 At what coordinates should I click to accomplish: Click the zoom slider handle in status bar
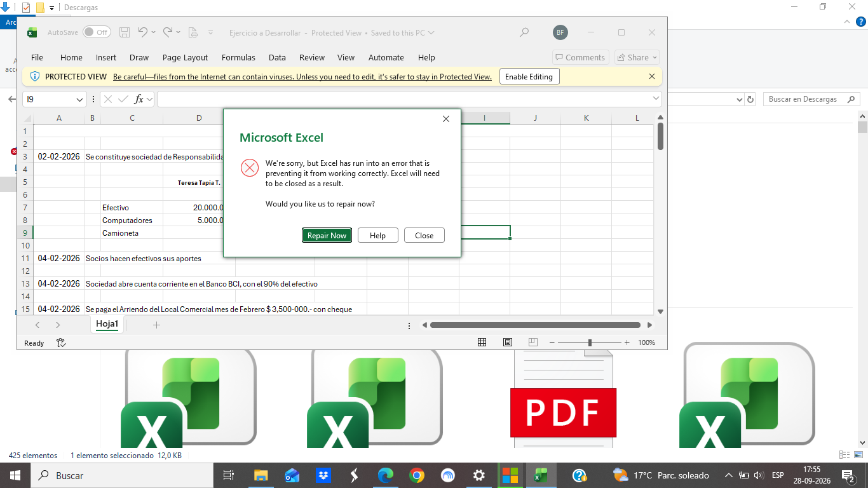point(590,342)
